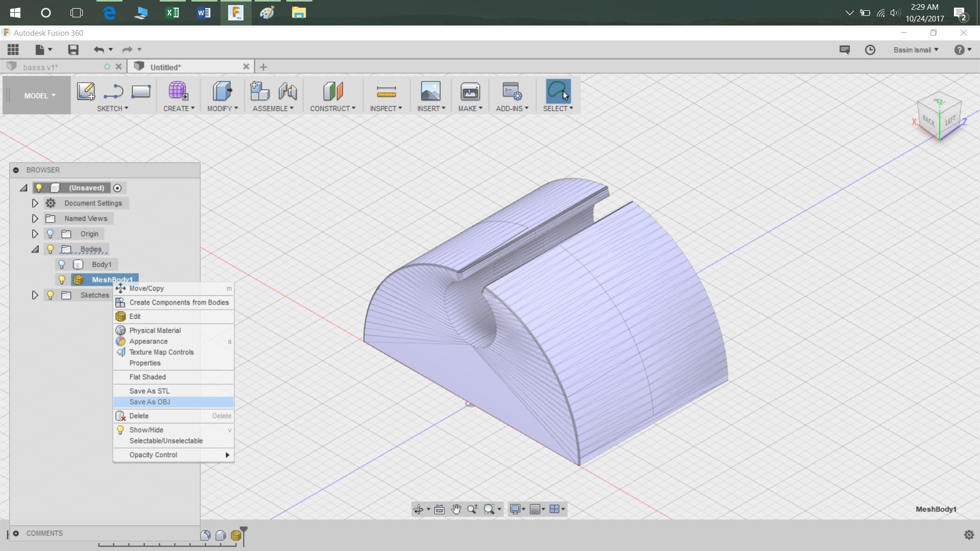Open the SKETCH dropdown menu
Viewport: 980px width, 551px height.
coord(113,108)
